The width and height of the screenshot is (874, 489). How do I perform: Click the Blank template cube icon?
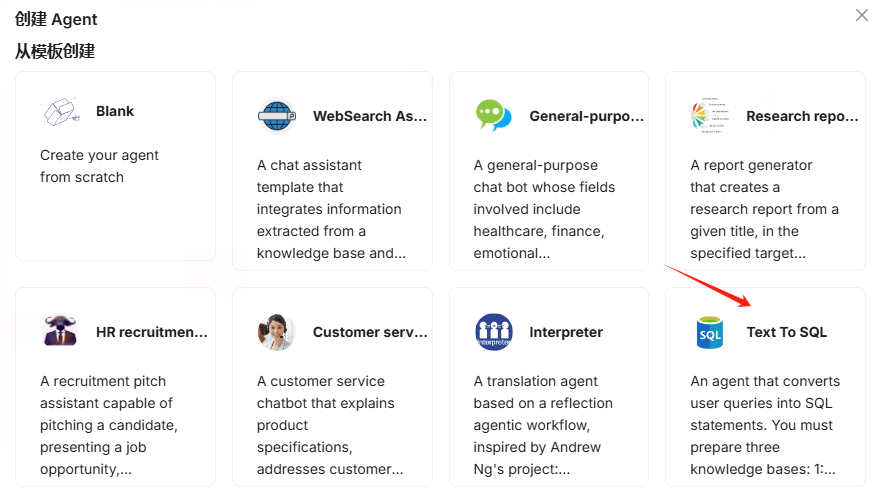pos(60,112)
